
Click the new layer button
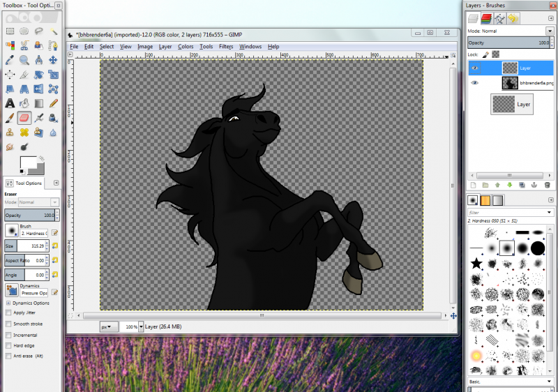point(474,185)
